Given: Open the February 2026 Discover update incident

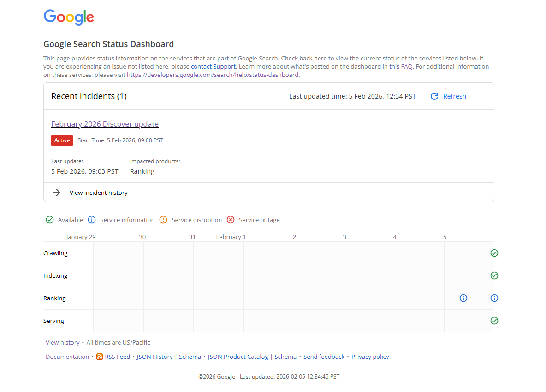Looking at the screenshot, I should point(105,124).
